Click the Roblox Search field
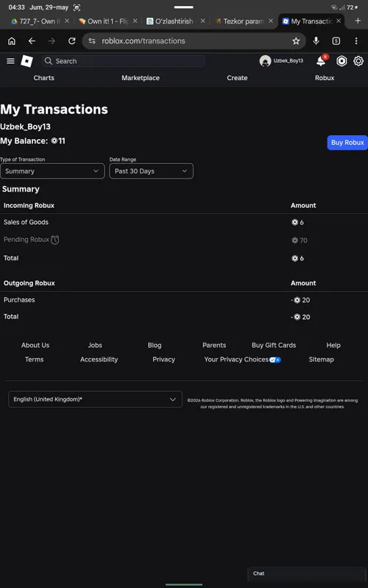This screenshot has height=588, width=368. 124,61
